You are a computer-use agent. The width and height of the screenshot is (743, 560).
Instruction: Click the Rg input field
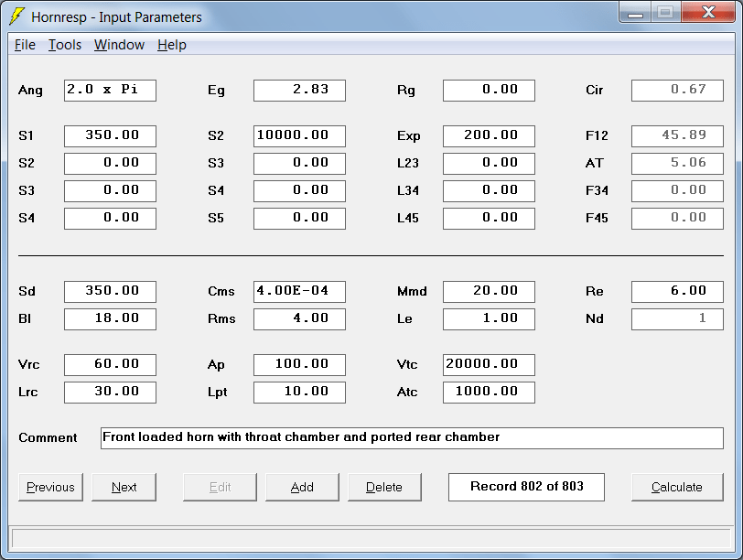[489, 91]
